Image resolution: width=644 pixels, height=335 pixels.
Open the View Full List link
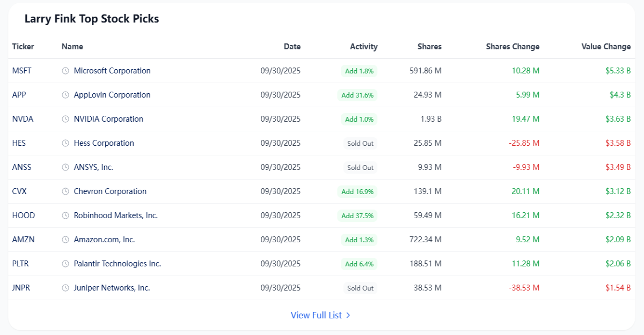tap(321, 315)
